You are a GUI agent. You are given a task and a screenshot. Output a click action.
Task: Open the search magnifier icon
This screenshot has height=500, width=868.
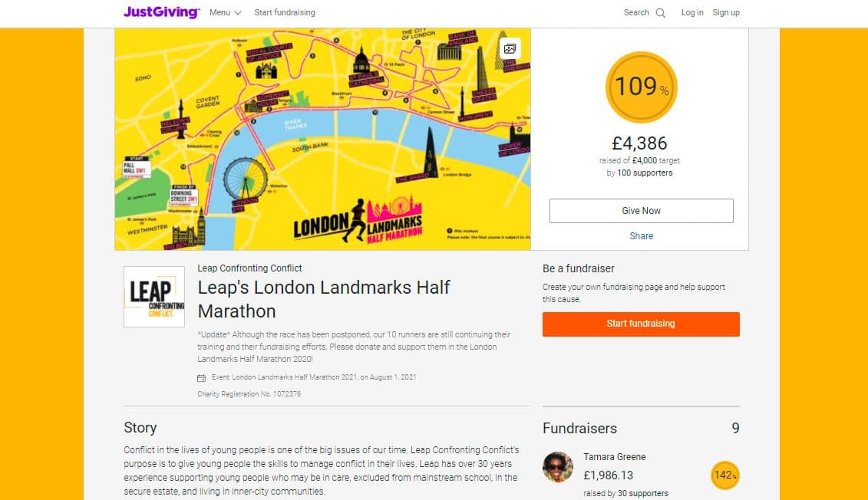point(661,13)
